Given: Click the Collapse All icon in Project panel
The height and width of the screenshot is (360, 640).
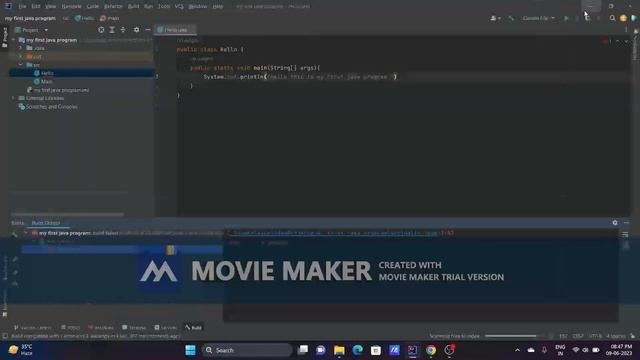Looking at the screenshot, I should pos(123,30).
